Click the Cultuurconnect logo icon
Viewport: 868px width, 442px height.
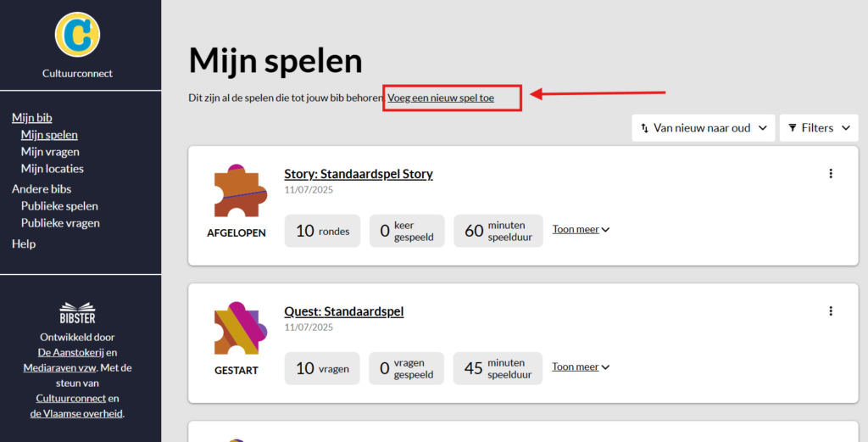click(x=77, y=34)
